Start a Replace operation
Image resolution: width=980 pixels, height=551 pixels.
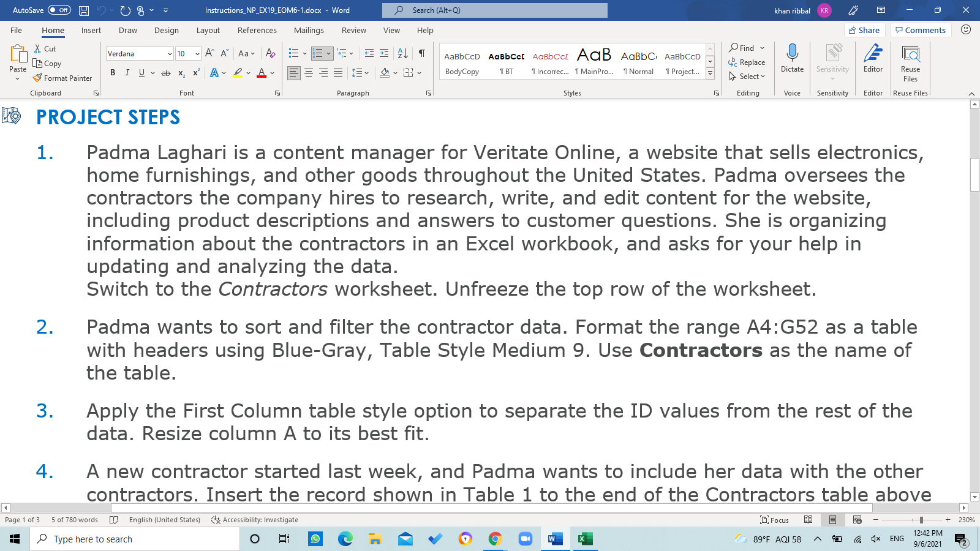pyautogui.click(x=748, y=62)
